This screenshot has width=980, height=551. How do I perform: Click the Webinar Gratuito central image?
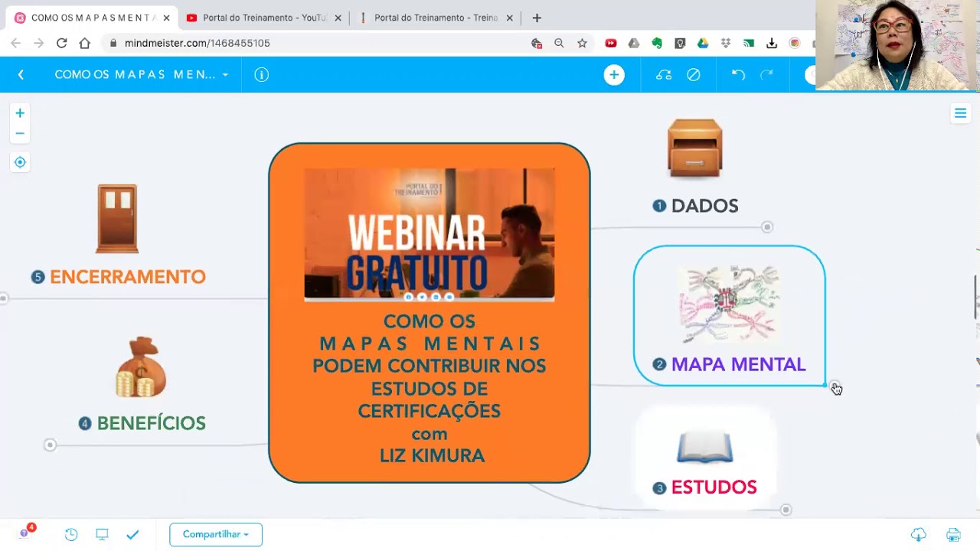pos(430,233)
